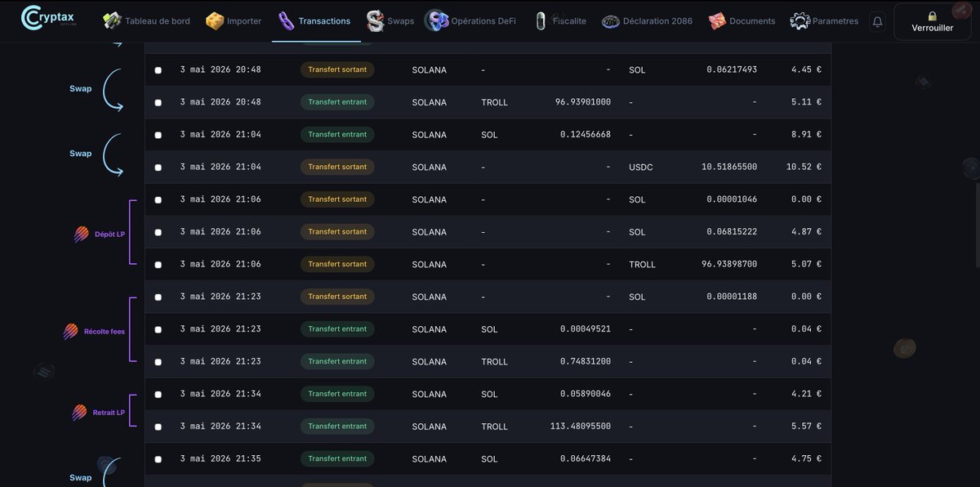Go to the Importer tab
Viewport: 980px width, 487px height.
tap(234, 20)
